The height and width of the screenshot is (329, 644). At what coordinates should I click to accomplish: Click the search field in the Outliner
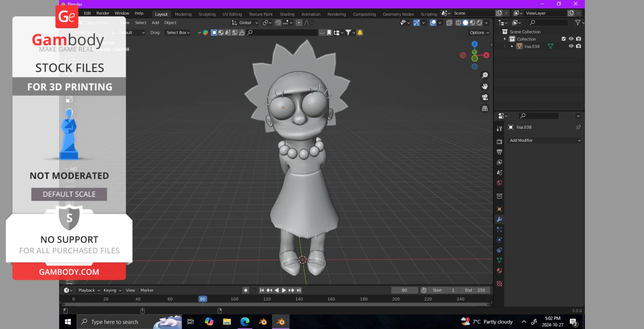point(548,23)
